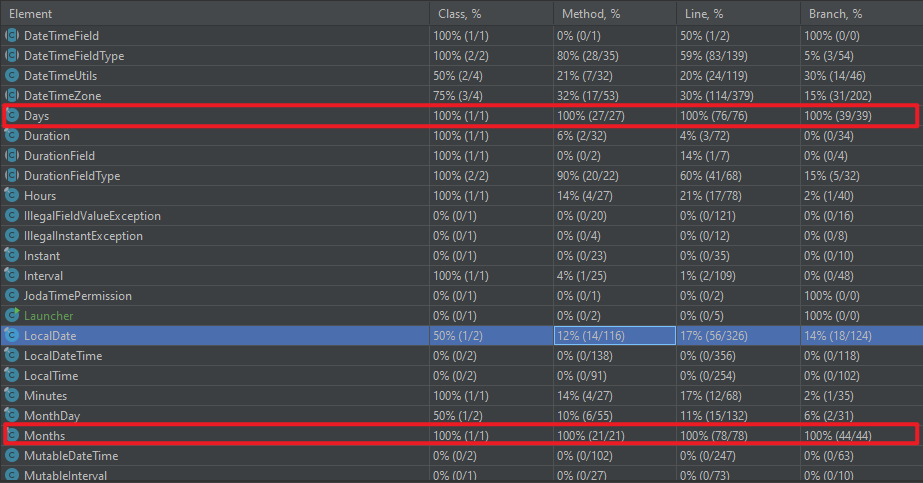This screenshot has height=483, width=923.
Task: Click the class icon beside IllegalInstantException
Action: [x=12, y=235]
